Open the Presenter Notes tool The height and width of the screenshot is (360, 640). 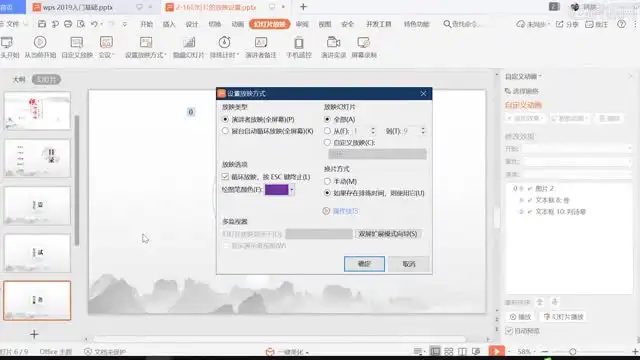(261, 47)
